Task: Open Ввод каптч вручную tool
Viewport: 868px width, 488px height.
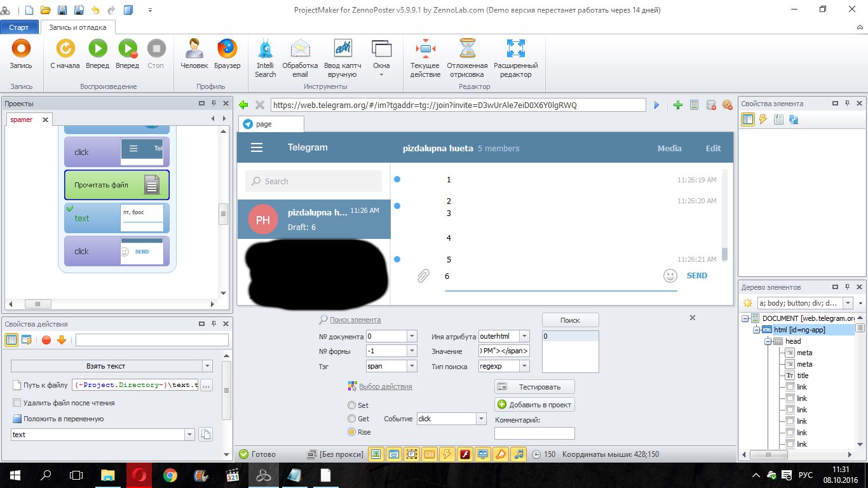Action: 342,58
